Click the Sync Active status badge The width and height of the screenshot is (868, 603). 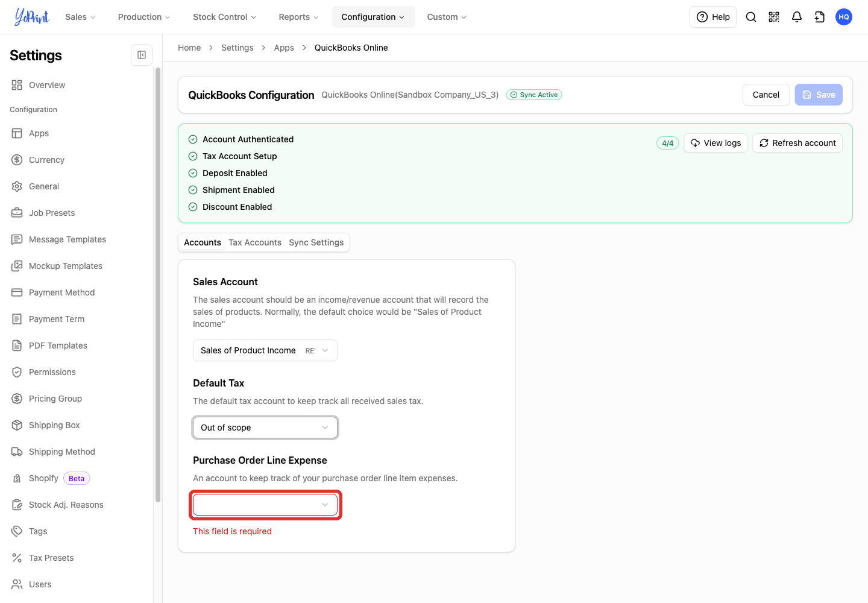click(534, 95)
